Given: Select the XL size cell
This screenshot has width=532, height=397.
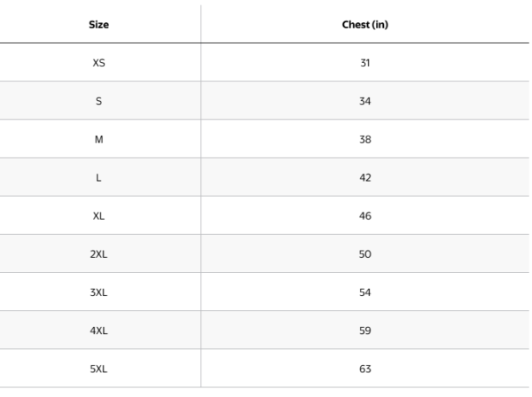Looking at the screenshot, I should click(x=99, y=215).
